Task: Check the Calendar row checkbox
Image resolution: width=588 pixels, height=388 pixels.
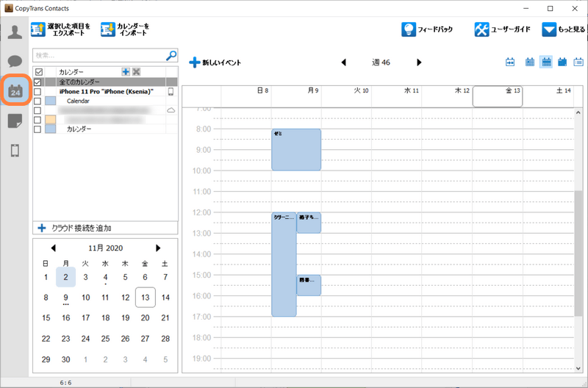Action: [37, 101]
